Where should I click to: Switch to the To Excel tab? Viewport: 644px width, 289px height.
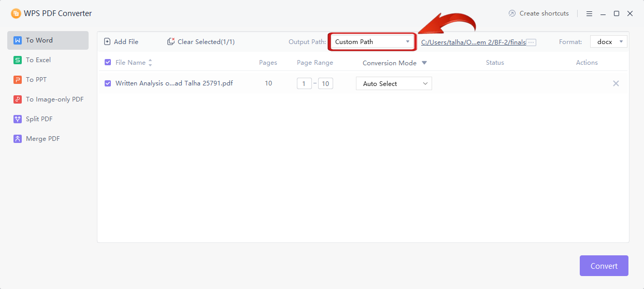pyautogui.click(x=48, y=60)
